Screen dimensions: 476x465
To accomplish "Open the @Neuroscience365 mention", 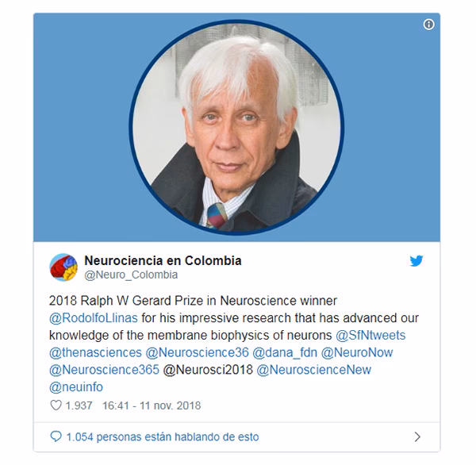I will click(x=104, y=370).
